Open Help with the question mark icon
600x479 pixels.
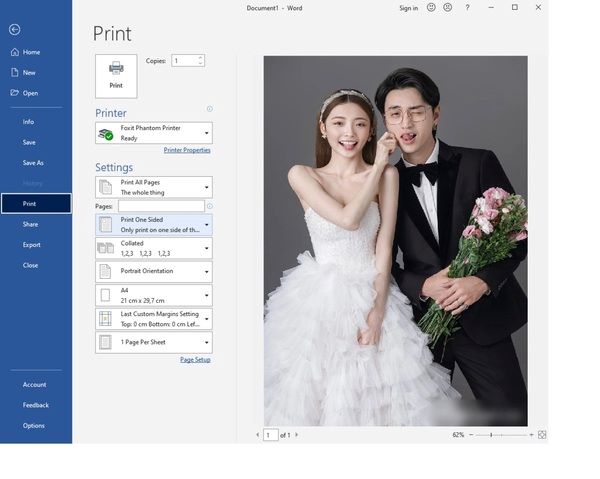(x=467, y=8)
